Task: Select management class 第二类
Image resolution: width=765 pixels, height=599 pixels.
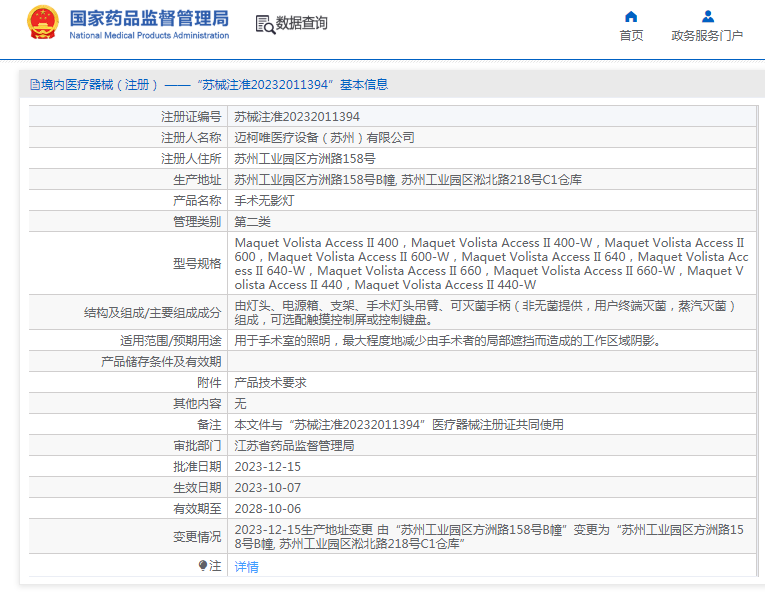Action: click(x=252, y=221)
